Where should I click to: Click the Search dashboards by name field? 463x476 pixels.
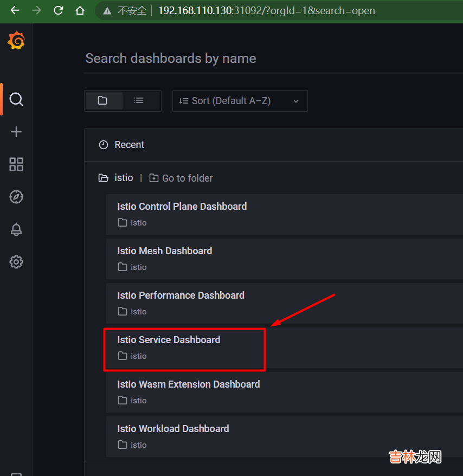tap(271, 59)
